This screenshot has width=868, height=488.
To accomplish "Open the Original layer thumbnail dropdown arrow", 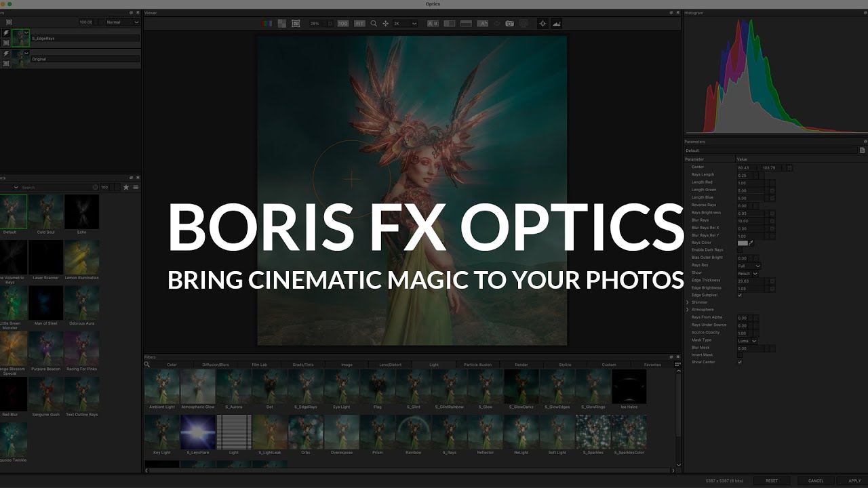I will pos(26,53).
